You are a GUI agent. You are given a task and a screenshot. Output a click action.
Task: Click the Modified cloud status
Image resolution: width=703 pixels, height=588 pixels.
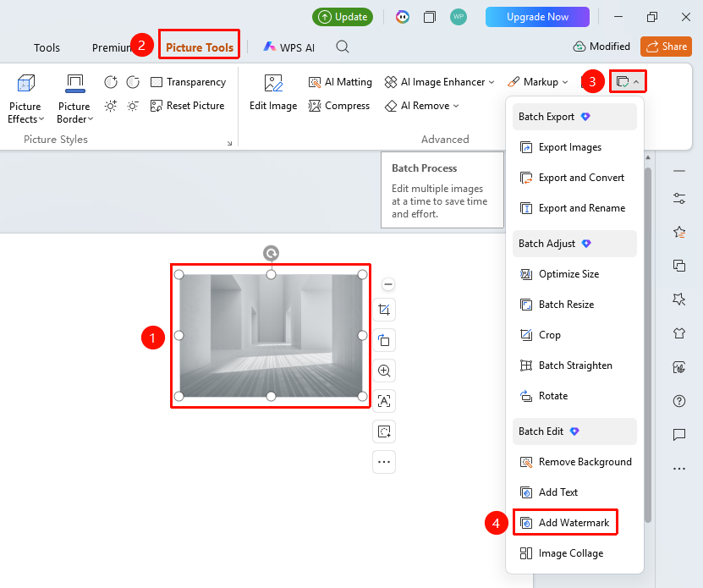pos(601,47)
